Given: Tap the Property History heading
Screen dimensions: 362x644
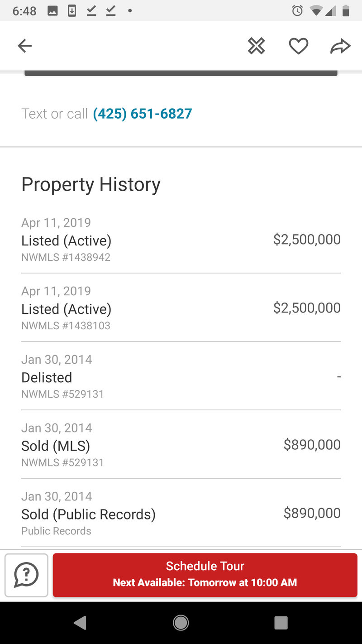Looking at the screenshot, I should [x=91, y=185].
